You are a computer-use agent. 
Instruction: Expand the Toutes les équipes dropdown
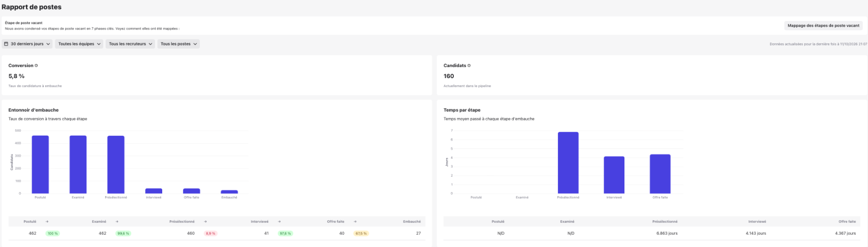(80, 44)
